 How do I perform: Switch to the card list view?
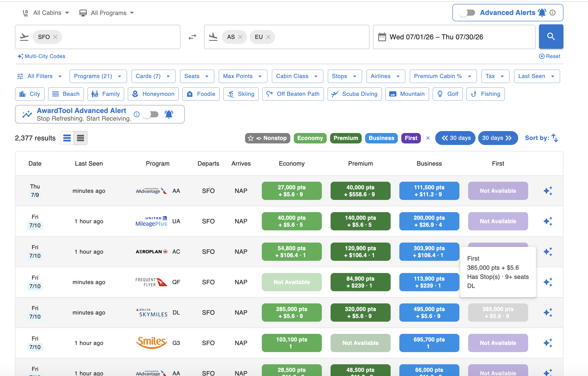pos(67,138)
